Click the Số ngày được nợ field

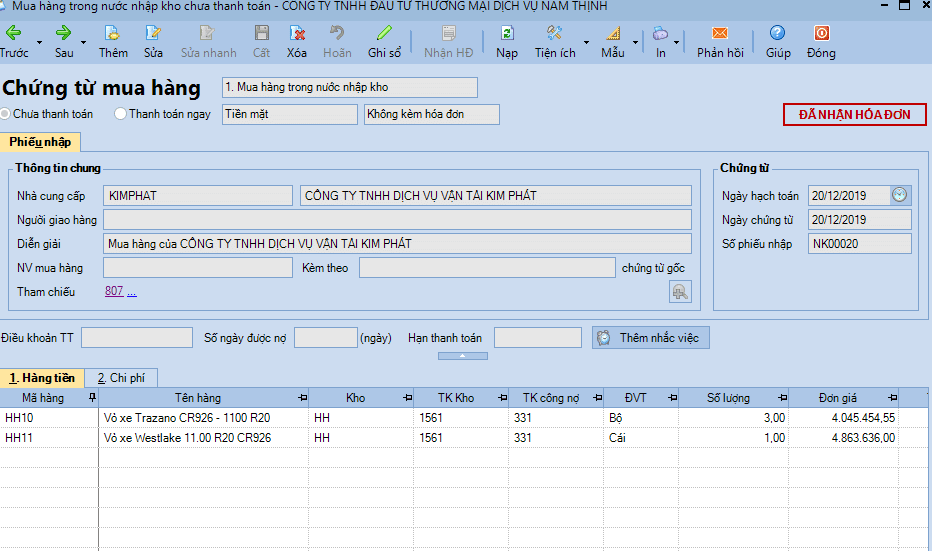click(x=326, y=338)
